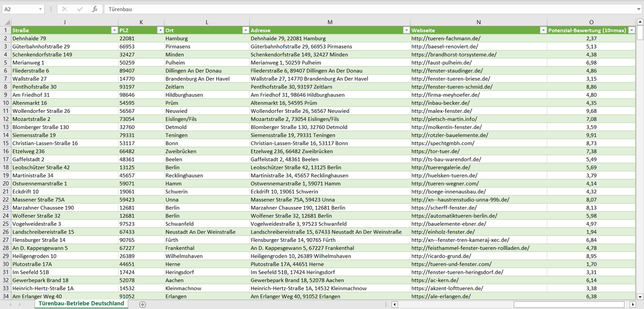Open the Straße column filter dropdown
Viewport: 644px width, 309px height.
point(114,30)
